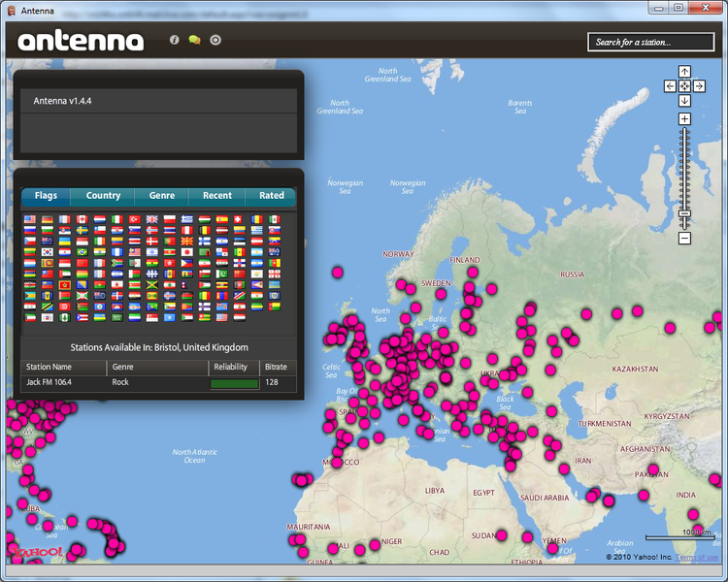Select the Sweden flag
Image resolution: width=728 pixels, height=582 pixels.
click(x=83, y=230)
